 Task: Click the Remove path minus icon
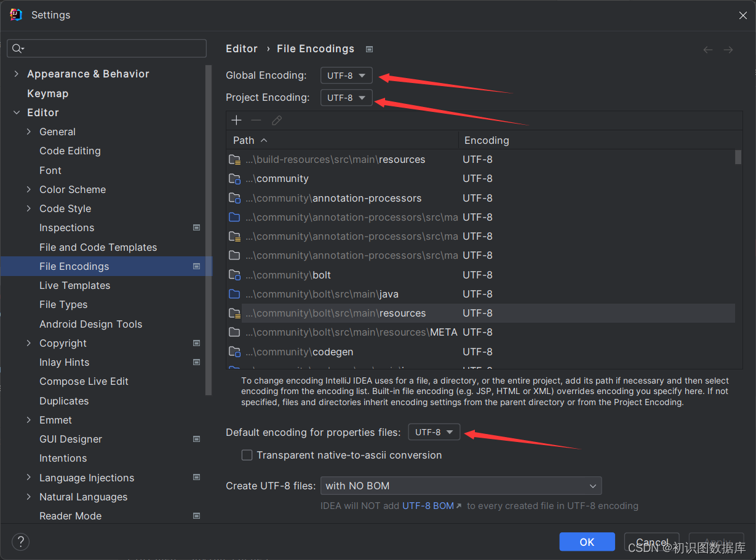click(x=256, y=120)
